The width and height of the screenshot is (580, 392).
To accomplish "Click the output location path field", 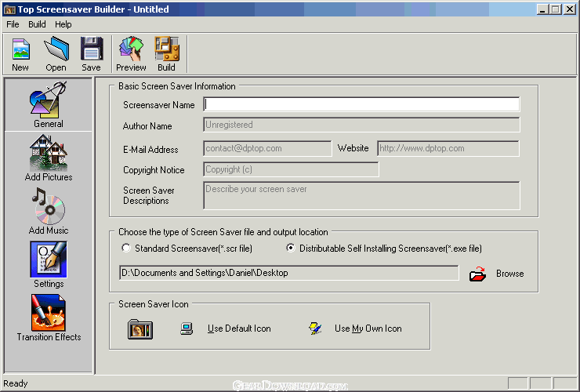I will tap(289, 273).
